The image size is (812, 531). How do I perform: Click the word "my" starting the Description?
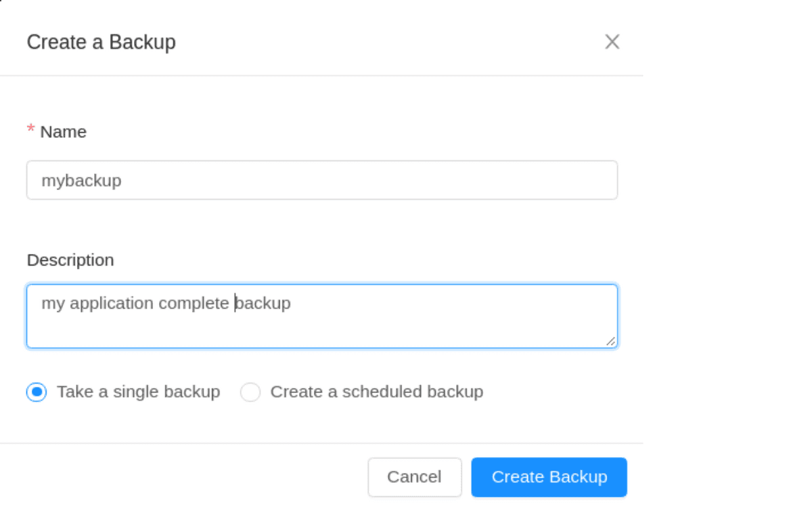click(53, 304)
